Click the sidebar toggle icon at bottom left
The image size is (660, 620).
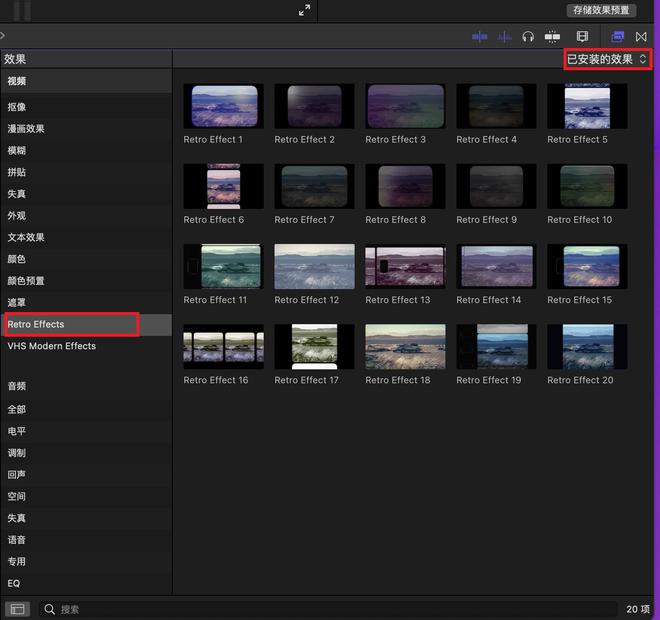pyautogui.click(x=17, y=608)
